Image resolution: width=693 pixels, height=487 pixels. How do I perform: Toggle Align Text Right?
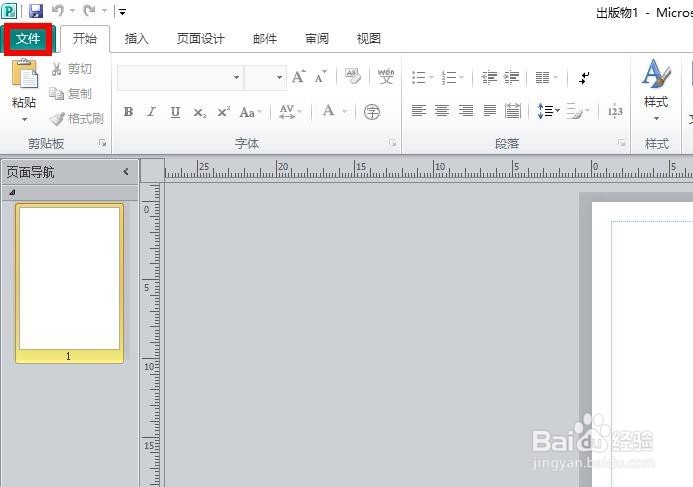click(x=466, y=110)
